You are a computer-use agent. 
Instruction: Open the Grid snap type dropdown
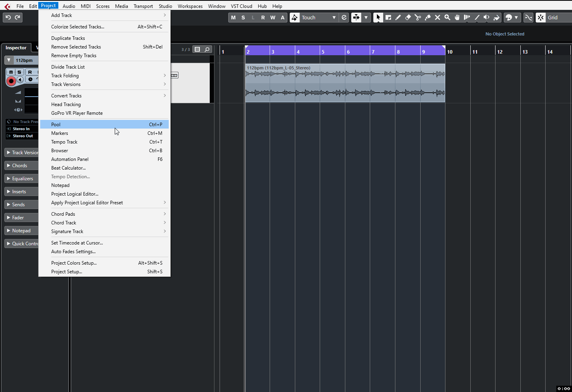pos(559,17)
